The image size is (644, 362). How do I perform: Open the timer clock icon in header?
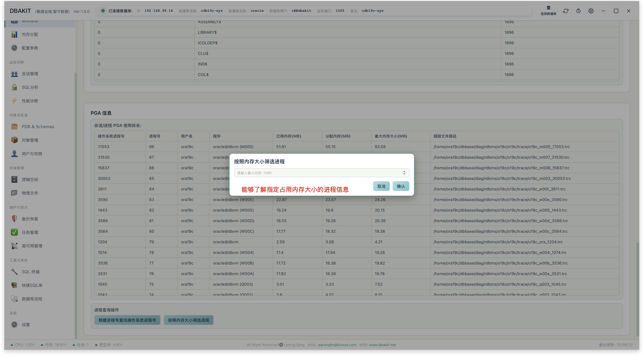tap(578, 11)
